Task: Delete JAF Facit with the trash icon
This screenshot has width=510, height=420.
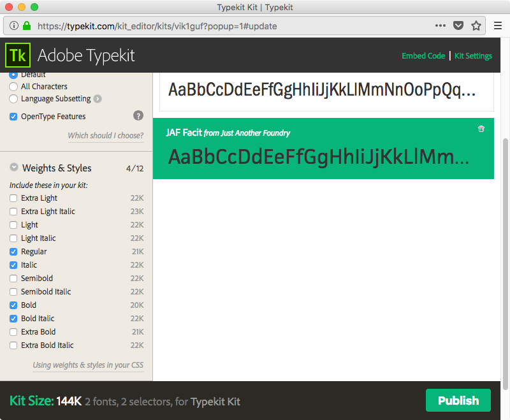Action: (481, 129)
